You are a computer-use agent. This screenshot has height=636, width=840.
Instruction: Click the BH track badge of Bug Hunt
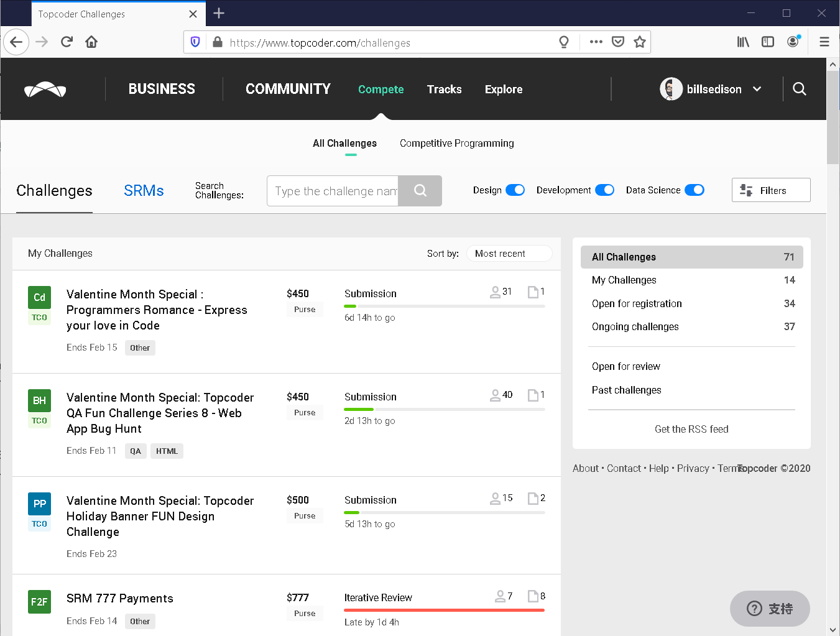click(x=39, y=400)
